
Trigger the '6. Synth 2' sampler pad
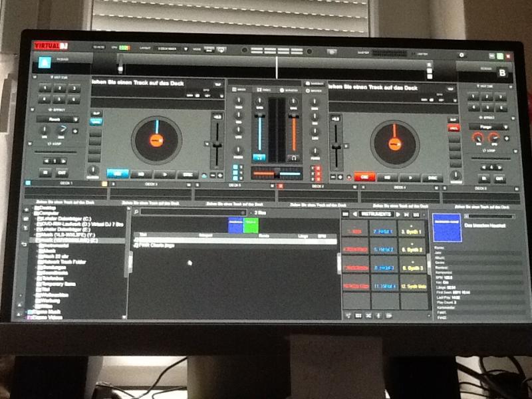tap(412, 247)
